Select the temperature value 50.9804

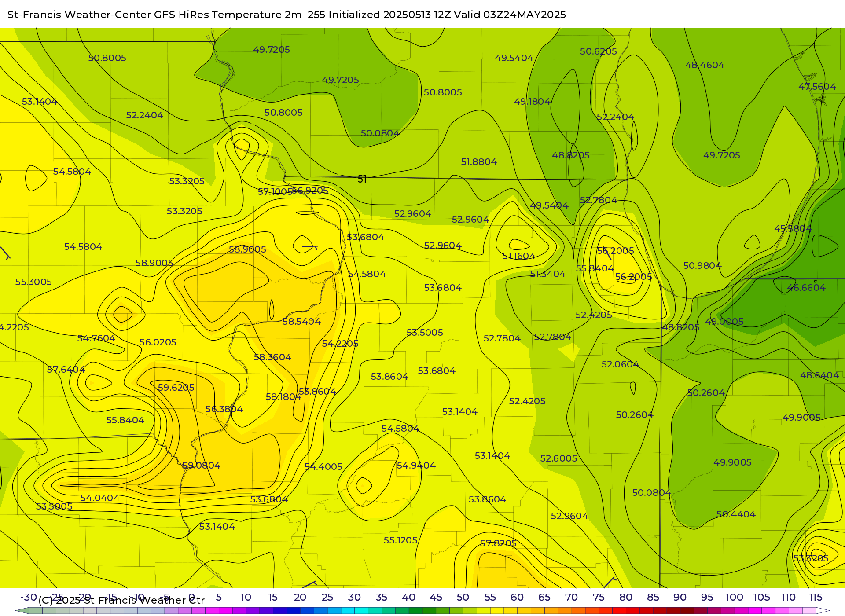[x=702, y=266]
